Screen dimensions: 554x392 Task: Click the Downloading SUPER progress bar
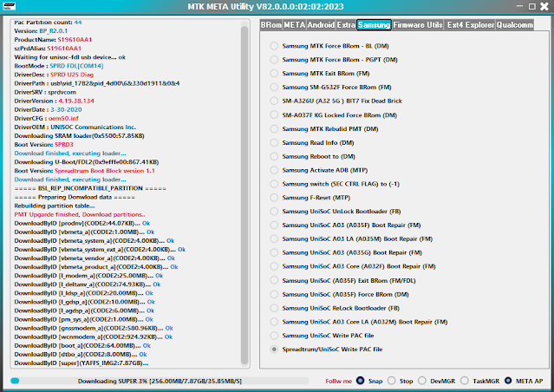pos(160,381)
